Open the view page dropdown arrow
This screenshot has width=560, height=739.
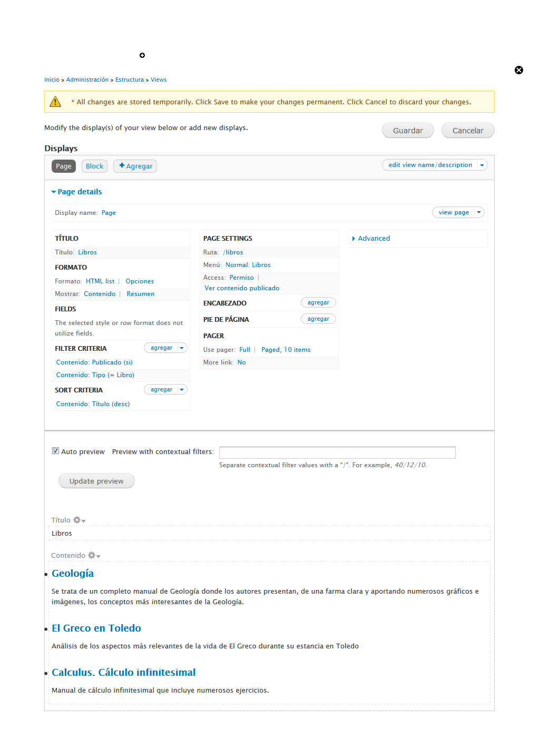point(478,212)
